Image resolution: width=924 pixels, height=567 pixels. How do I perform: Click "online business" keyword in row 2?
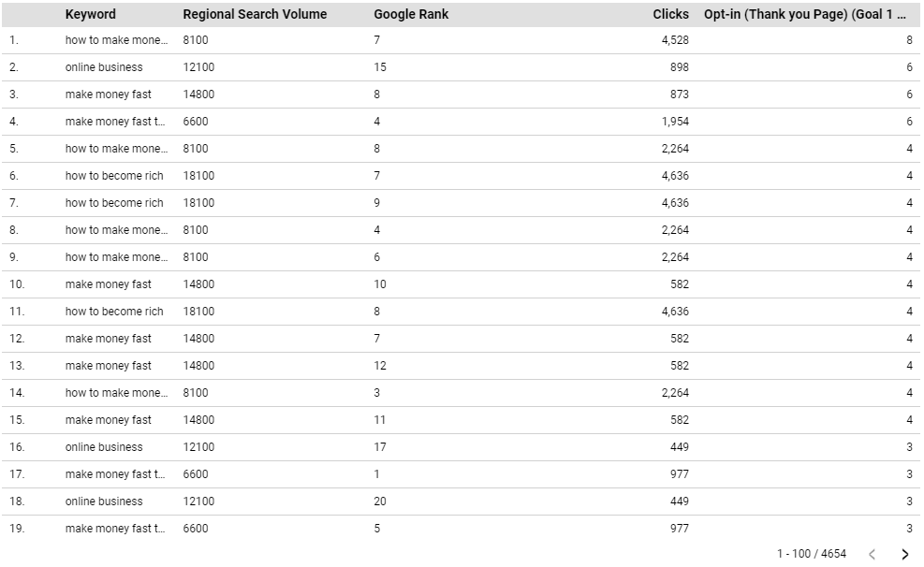click(x=104, y=67)
